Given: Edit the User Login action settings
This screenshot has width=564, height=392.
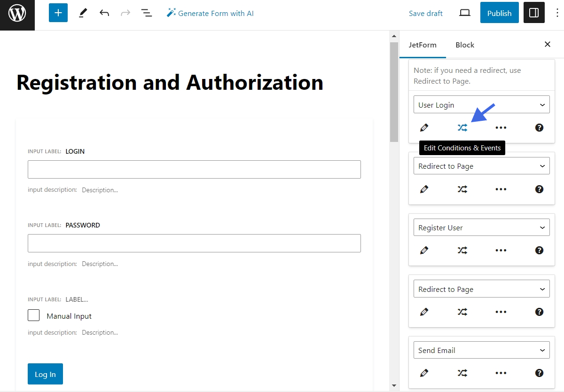Looking at the screenshot, I should click(x=424, y=127).
